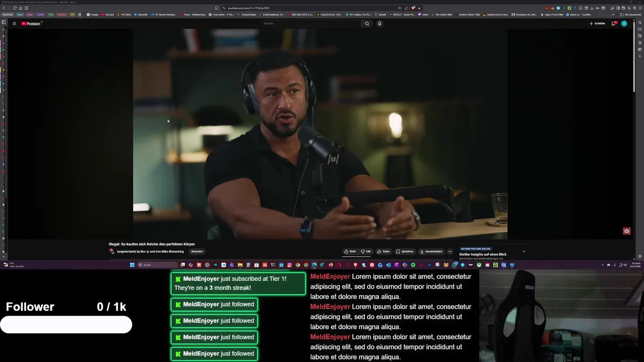Image resolution: width=644 pixels, height=362 pixels.
Task: Dislike the video with thumbs-down button
Action: [x=366, y=251]
